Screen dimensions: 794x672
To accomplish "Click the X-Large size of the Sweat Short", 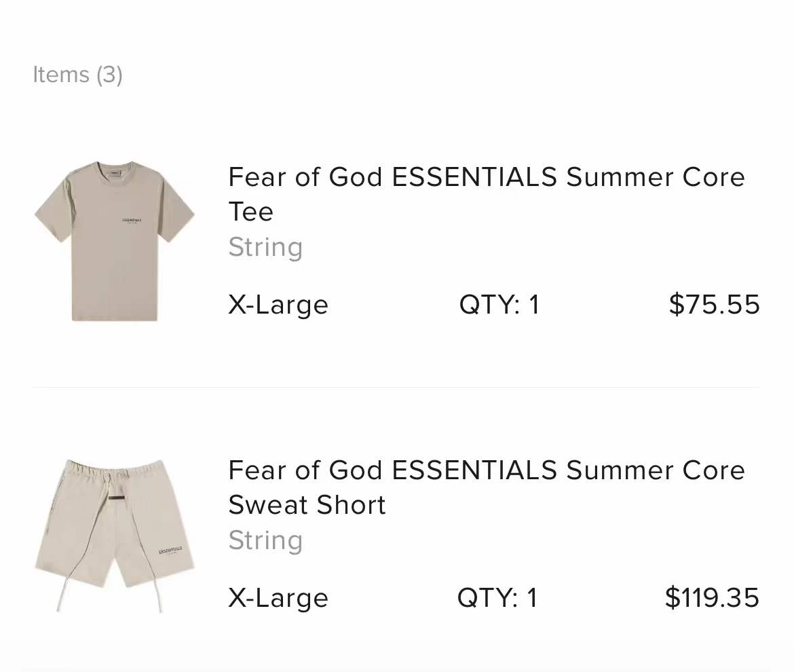I will [x=278, y=598].
